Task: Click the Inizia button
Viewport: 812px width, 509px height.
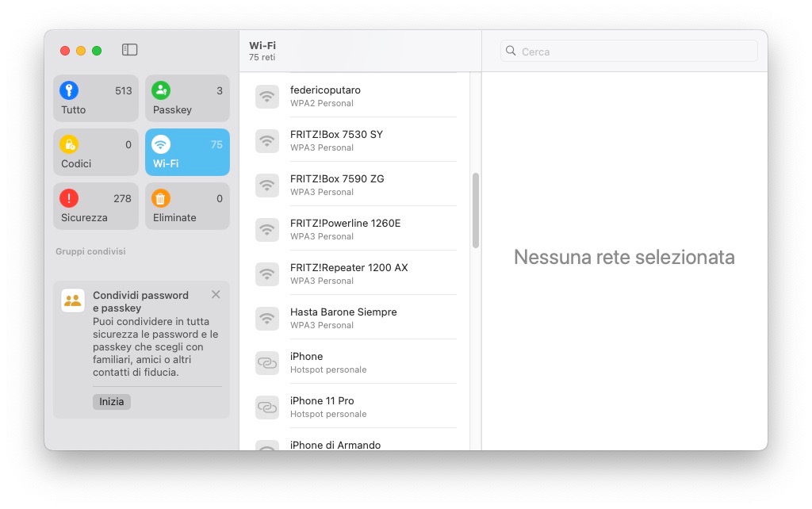Action: click(112, 402)
